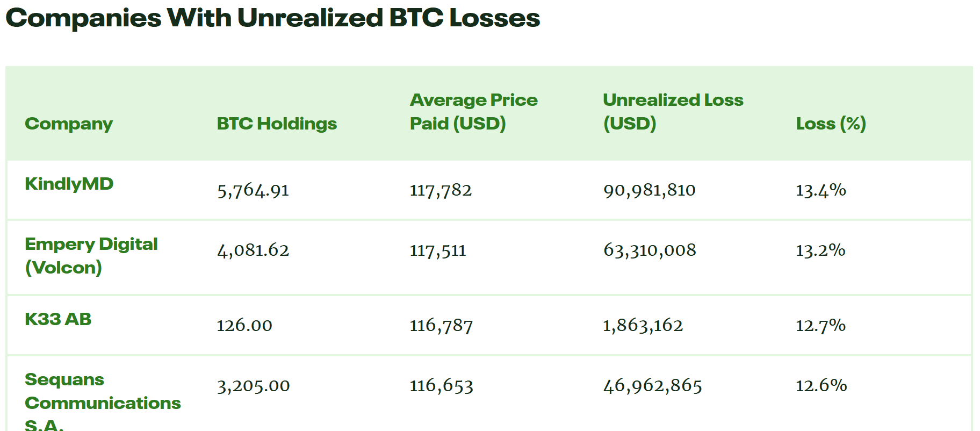Click the Unrealized Loss (USD) header
Image resolution: width=980 pixels, height=431 pixels.
click(x=673, y=112)
